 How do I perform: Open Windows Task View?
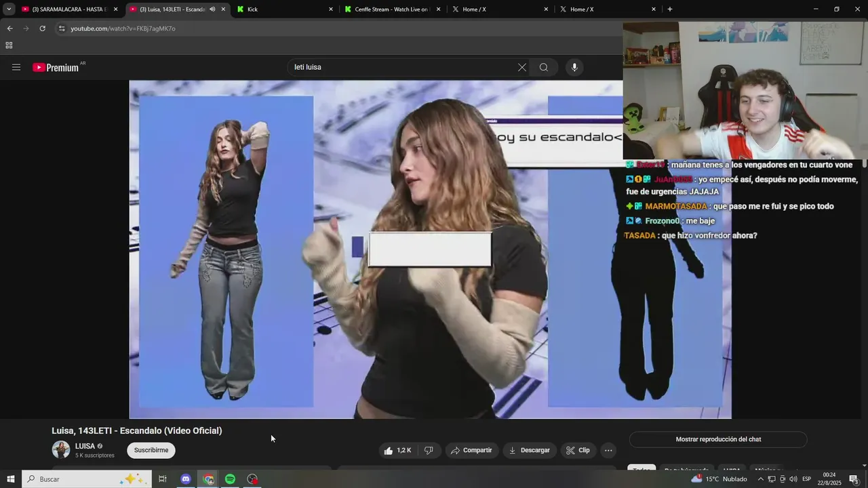[x=163, y=479]
